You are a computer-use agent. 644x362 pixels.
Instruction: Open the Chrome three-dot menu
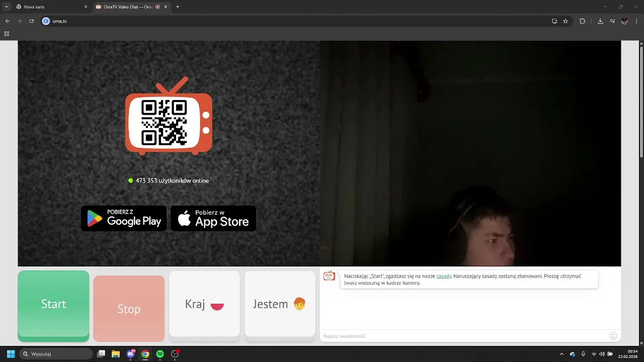(x=637, y=21)
